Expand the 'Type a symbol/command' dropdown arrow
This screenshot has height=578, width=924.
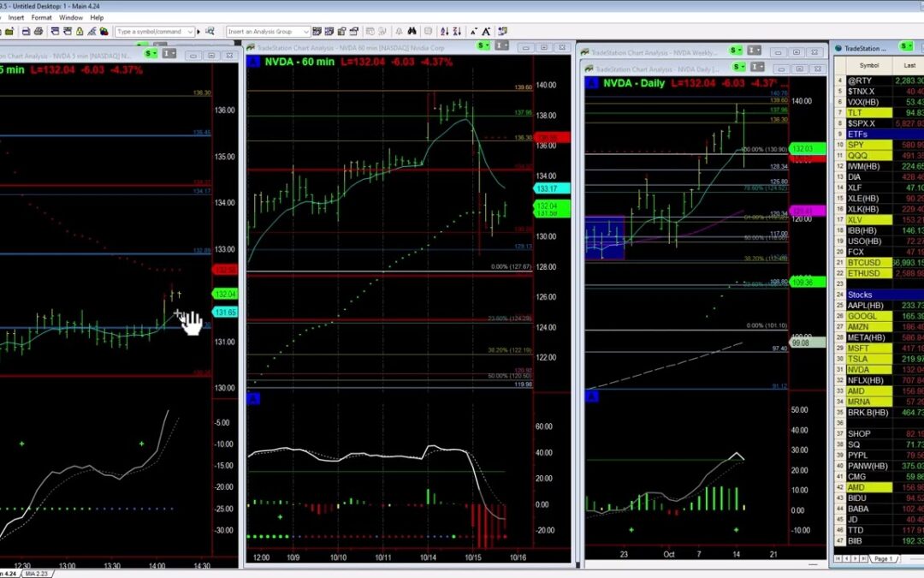190,32
